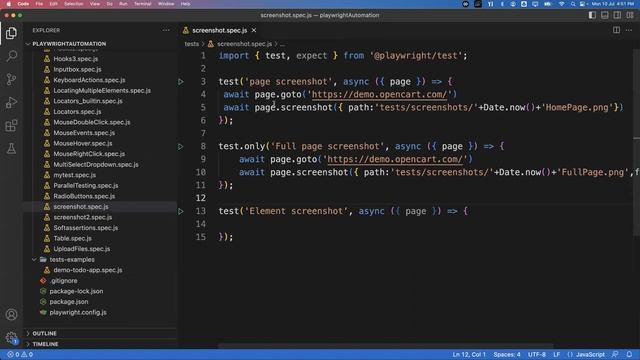
Task: Go to line via Ln 12, Col 1 indicator
Action: point(469,355)
